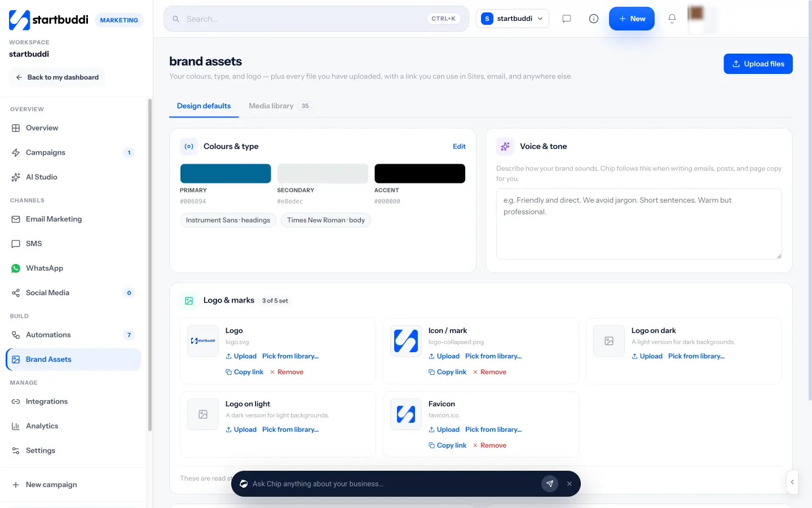Open WhatsApp channel
Screen dimensions: 812x508
[x=73, y=268]
